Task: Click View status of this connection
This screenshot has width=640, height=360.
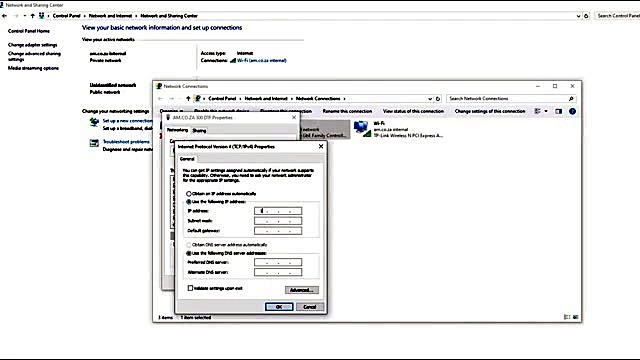Action: coord(413,111)
